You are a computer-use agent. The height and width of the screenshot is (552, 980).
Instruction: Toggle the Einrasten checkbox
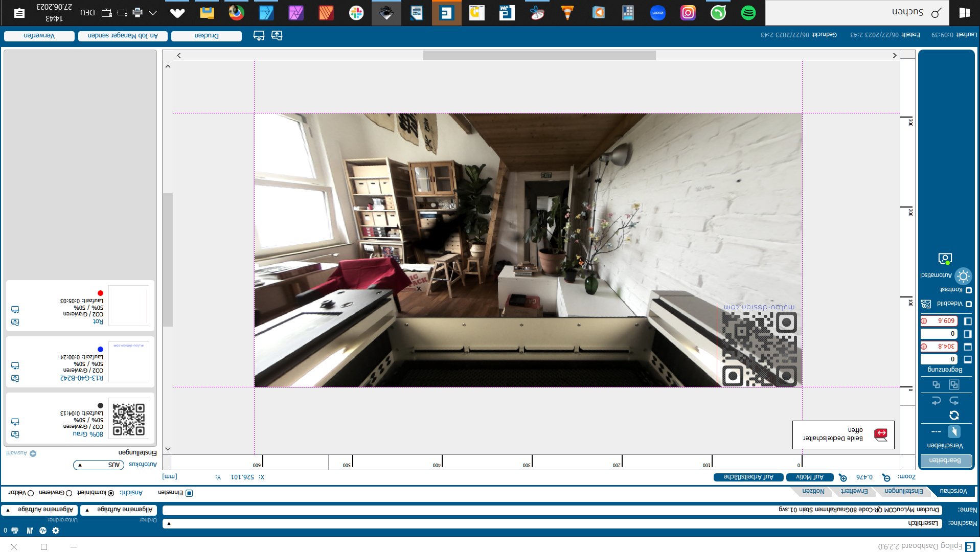click(x=189, y=493)
